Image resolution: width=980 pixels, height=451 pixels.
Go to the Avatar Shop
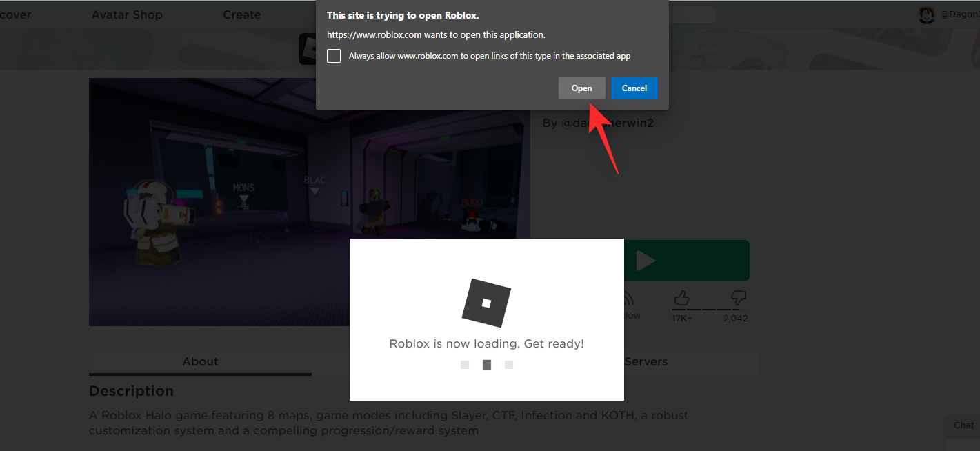127,14
